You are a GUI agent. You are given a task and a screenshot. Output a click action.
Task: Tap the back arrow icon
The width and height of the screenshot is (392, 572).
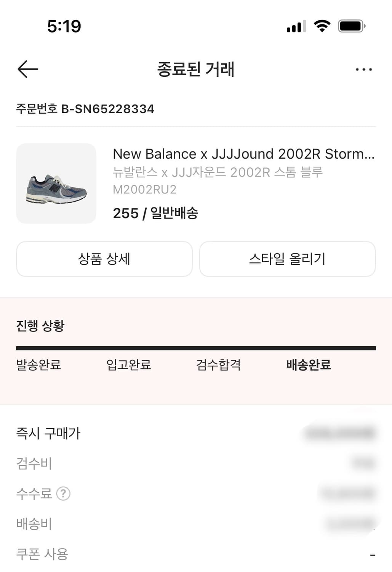pos(28,69)
